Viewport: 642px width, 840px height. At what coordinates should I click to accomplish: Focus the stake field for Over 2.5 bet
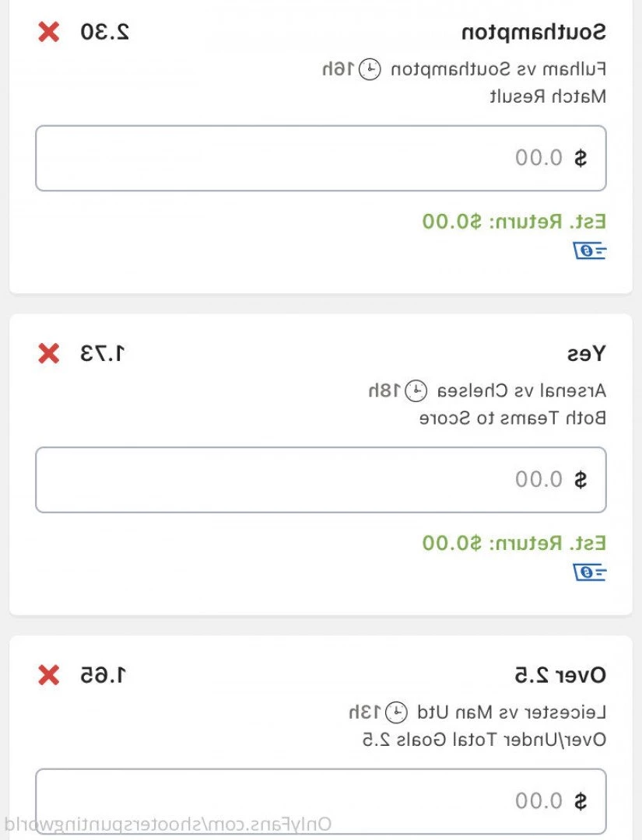pyautogui.click(x=321, y=801)
